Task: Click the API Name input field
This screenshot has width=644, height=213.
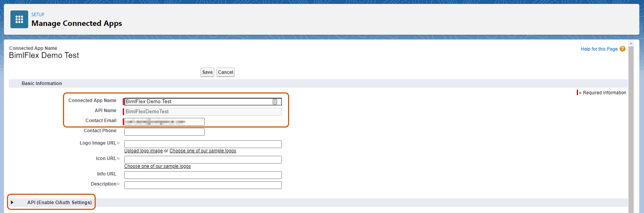Action: [x=203, y=112]
